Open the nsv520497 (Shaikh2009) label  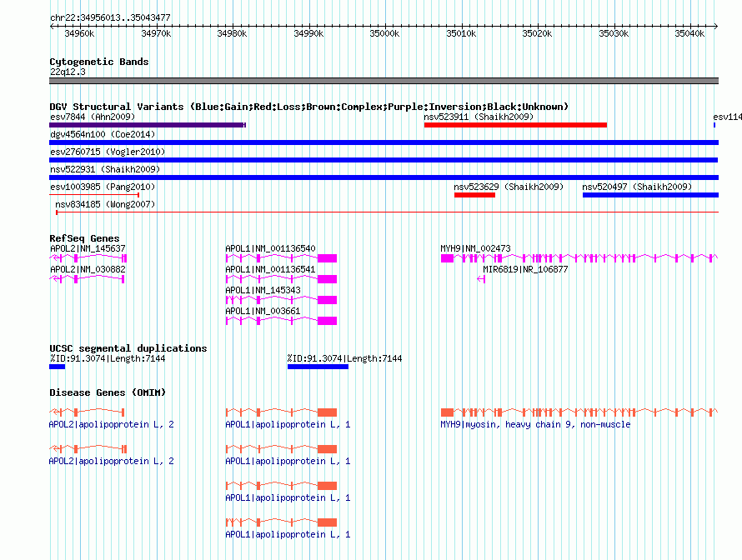tap(637, 187)
